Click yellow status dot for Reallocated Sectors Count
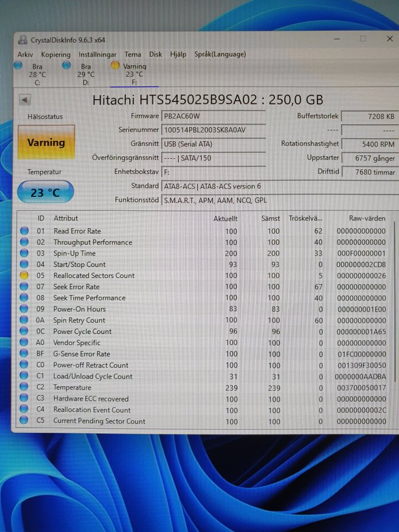Screen dimensions: 399x532 24,275
